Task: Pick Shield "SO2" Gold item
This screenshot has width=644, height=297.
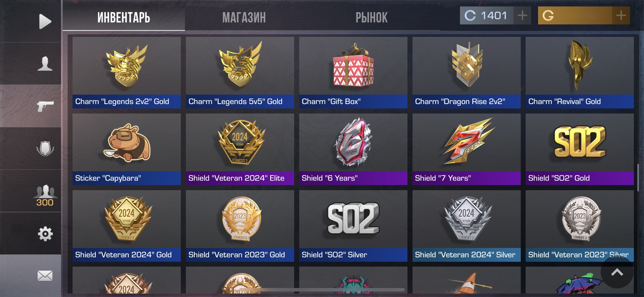Action: [580, 149]
